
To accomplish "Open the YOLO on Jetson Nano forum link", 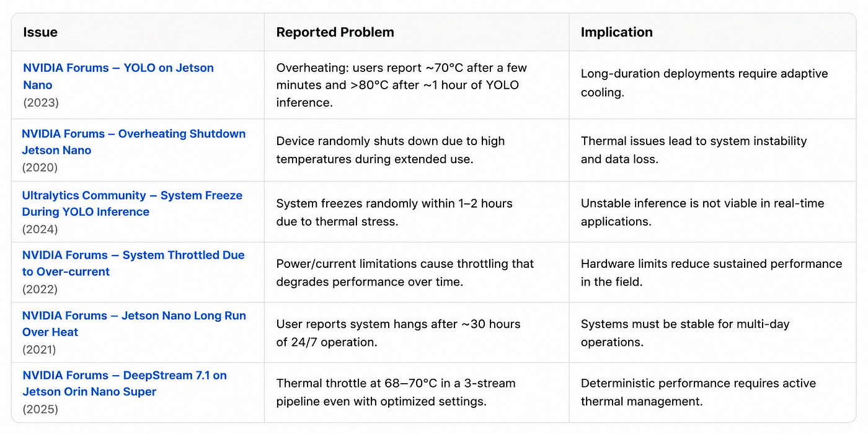I will tap(118, 76).
